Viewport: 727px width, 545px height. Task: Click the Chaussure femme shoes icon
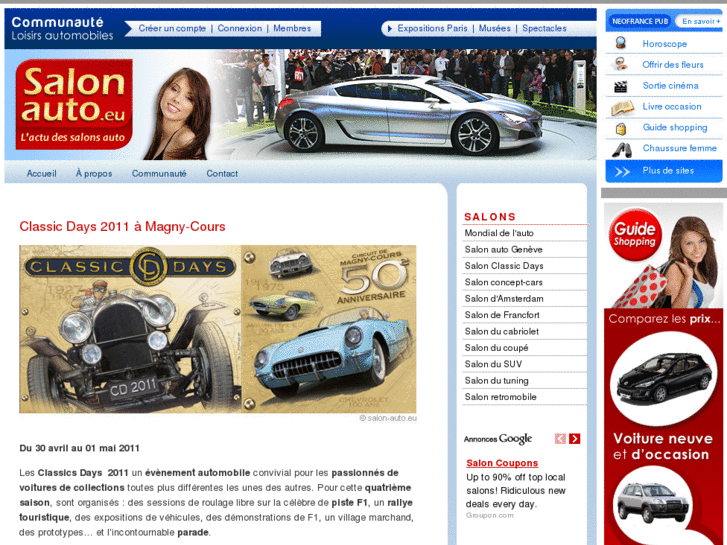(621, 149)
